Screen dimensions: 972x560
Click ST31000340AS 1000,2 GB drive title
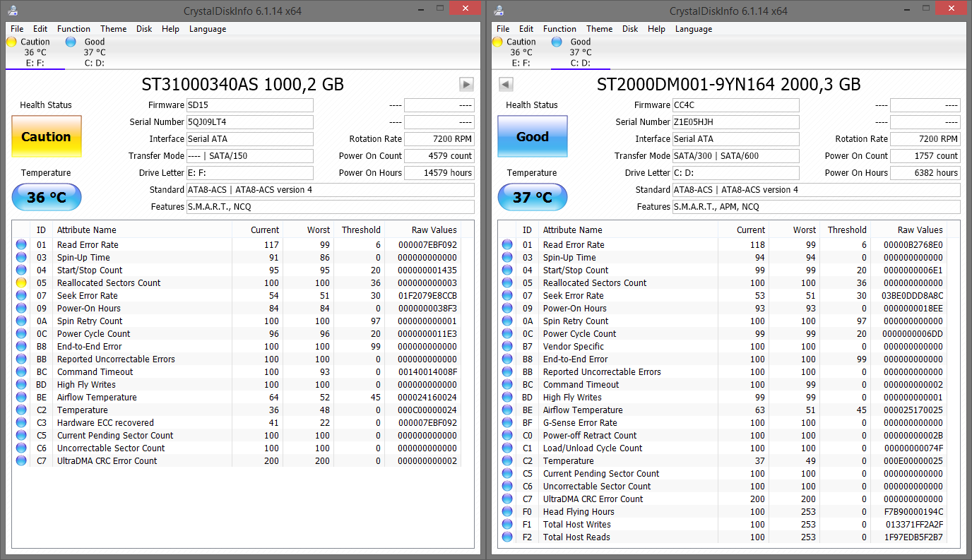click(243, 85)
